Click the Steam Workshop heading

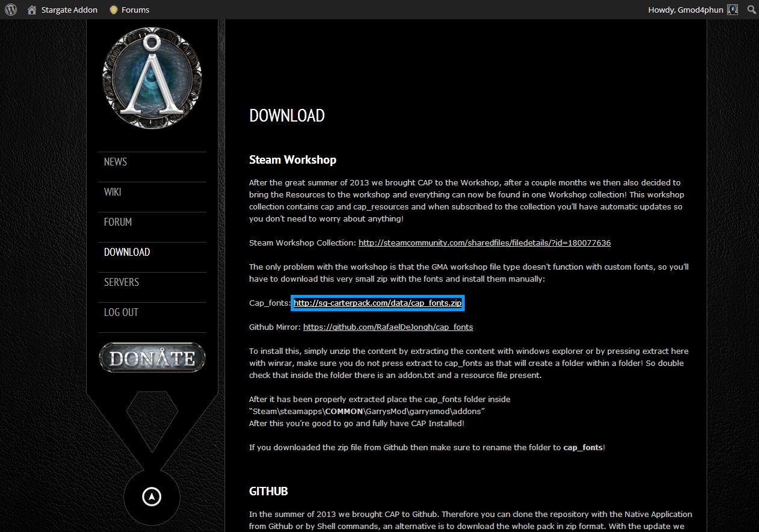293,160
